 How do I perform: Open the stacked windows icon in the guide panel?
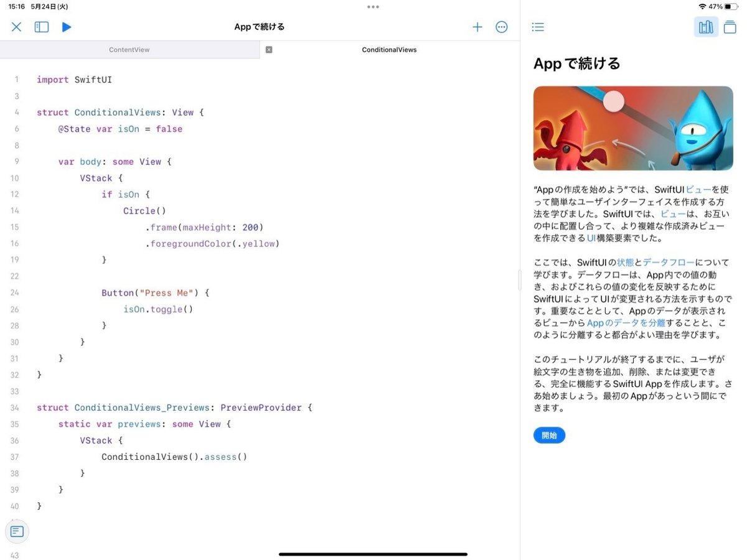point(730,27)
